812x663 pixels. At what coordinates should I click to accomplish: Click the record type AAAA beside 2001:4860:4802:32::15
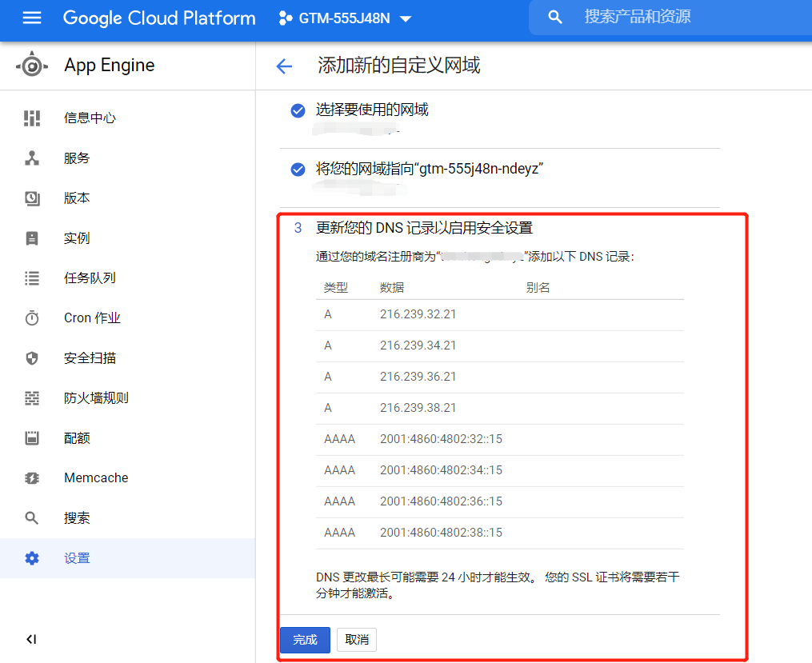click(339, 439)
